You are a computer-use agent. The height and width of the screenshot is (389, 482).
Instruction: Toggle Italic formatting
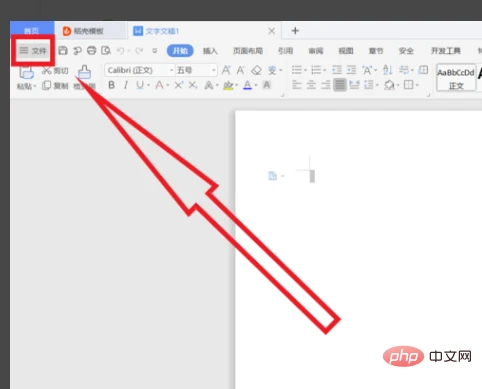126,85
